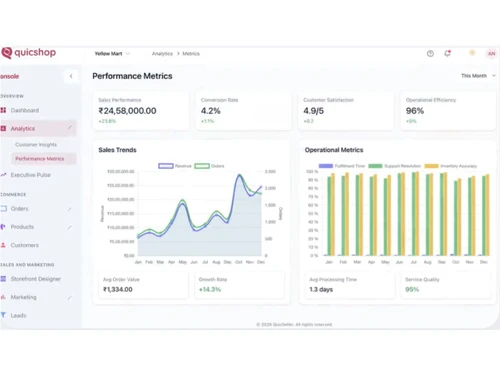Toggle the light theme sun icon
Screen dimensions: 500x375
pos(472,53)
